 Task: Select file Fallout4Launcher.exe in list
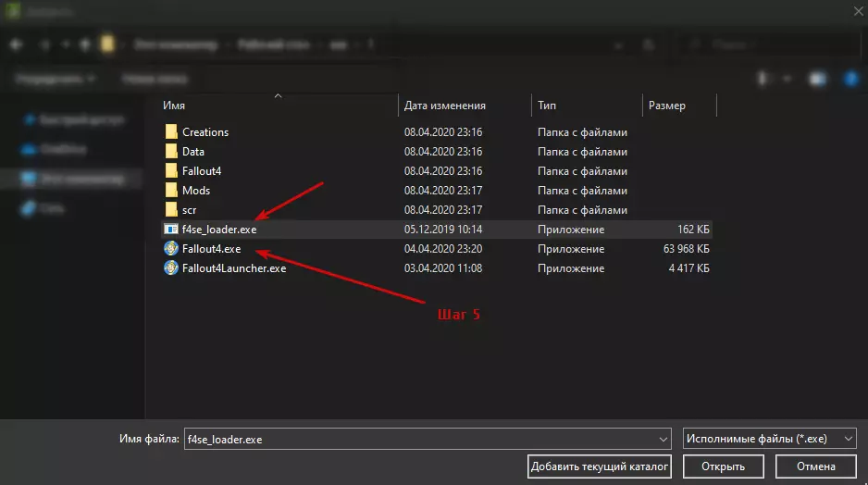click(234, 268)
